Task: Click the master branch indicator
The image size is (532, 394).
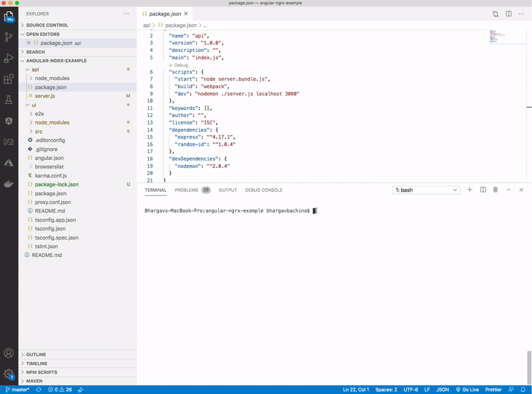Action: tap(17, 389)
